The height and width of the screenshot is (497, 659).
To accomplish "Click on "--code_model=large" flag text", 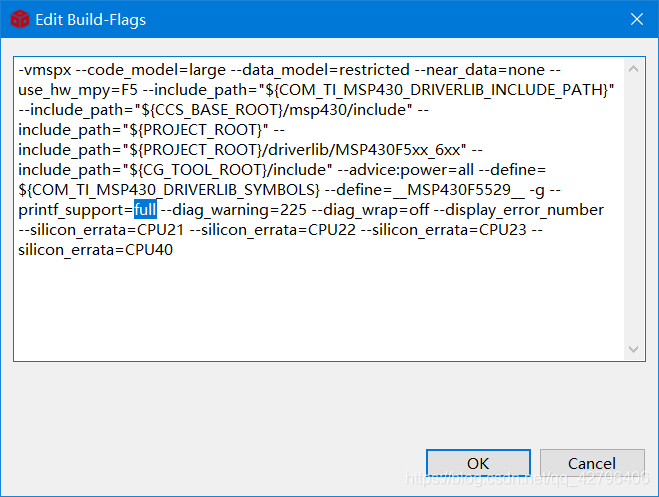I will pos(150,70).
